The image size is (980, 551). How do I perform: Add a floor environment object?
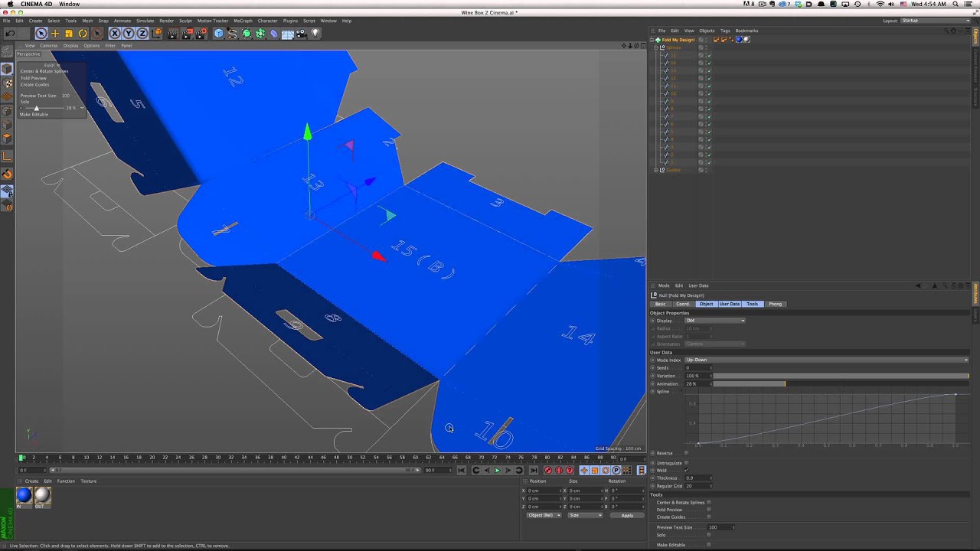coord(288,34)
